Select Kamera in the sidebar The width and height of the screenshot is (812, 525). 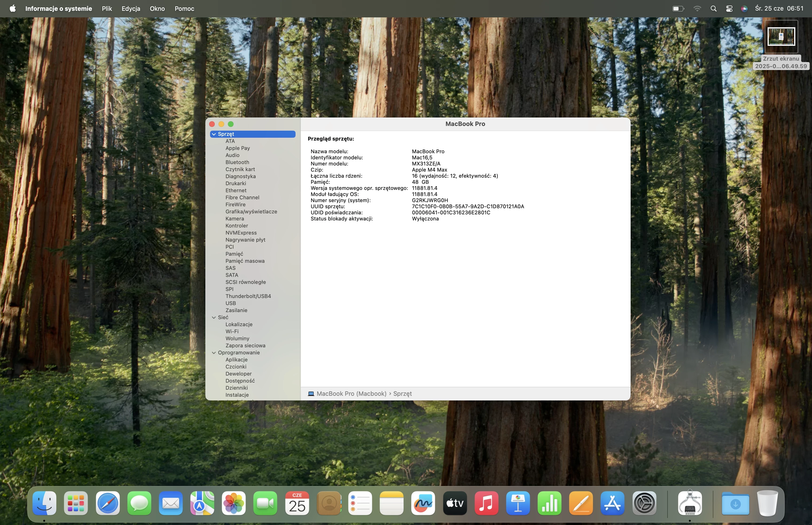(234, 219)
